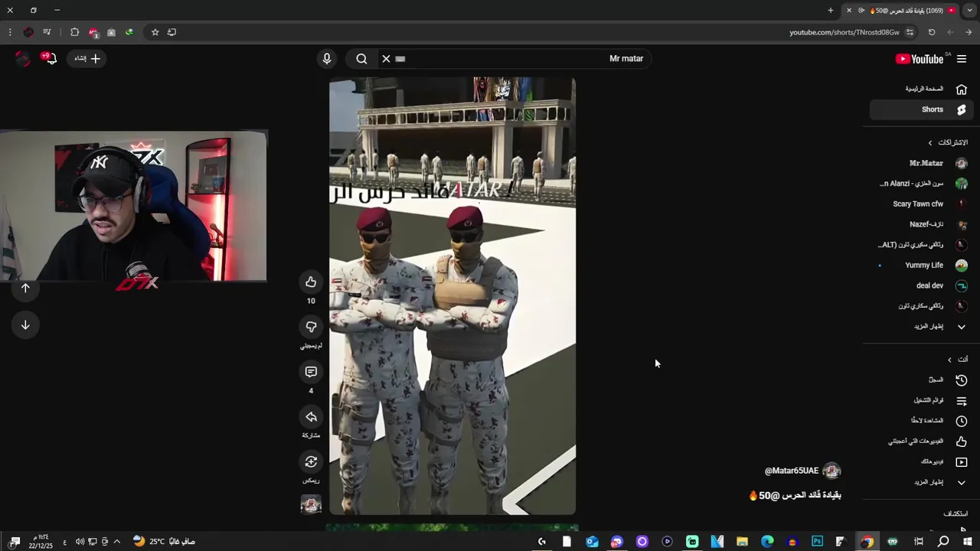Open Microsoft Edge from the taskbar
Image resolution: width=980 pixels, height=551 pixels.
point(767,541)
